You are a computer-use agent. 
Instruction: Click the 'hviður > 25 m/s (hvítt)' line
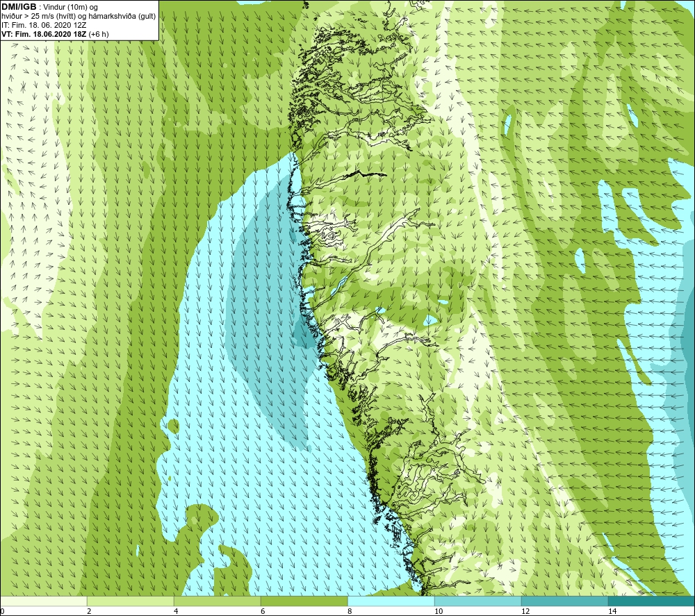[79, 17]
